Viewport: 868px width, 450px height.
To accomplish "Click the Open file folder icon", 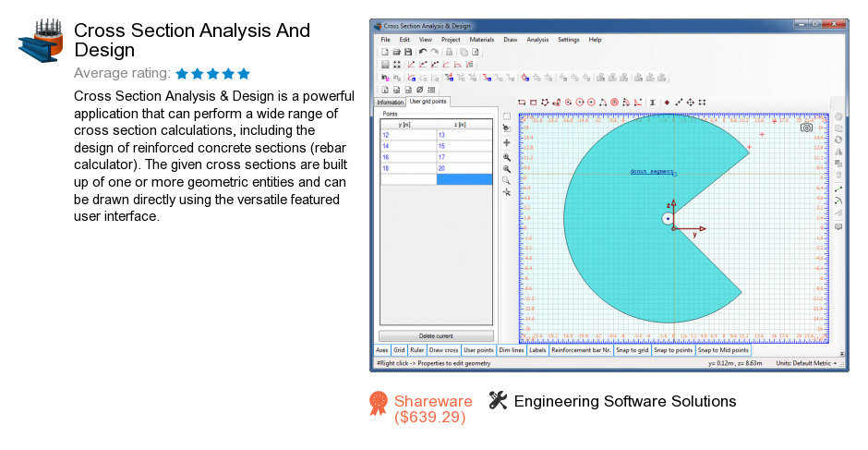I will [x=396, y=52].
